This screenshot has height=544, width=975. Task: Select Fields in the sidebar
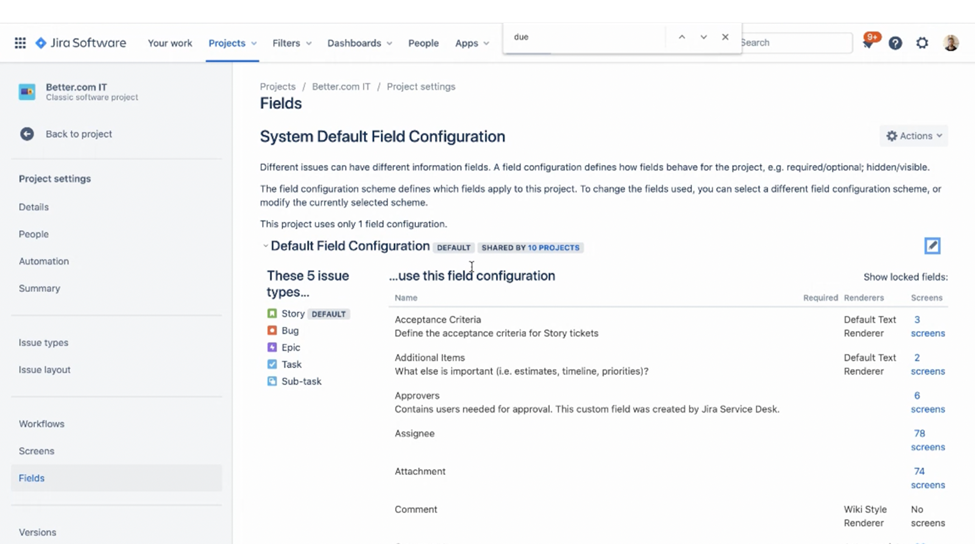[x=116, y=478]
